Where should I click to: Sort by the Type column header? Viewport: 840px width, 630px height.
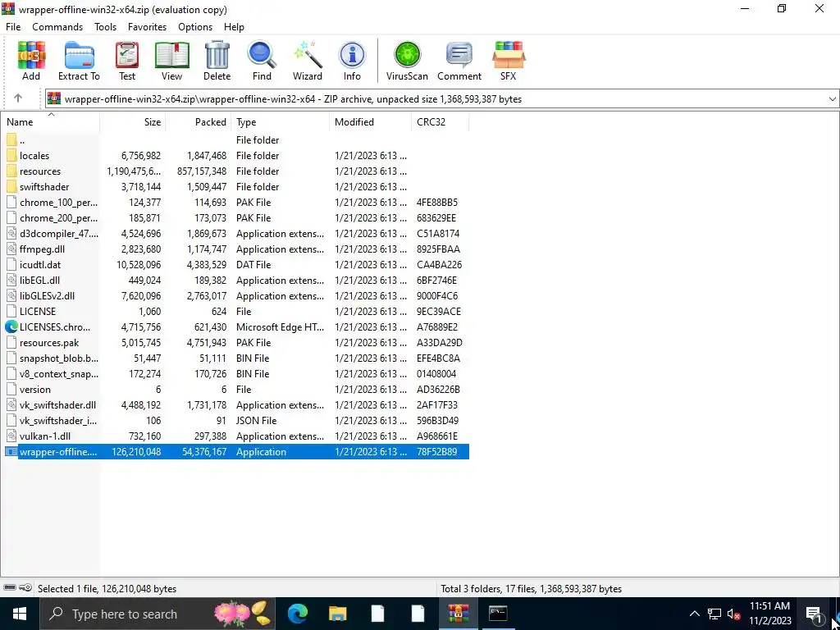(281, 122)
